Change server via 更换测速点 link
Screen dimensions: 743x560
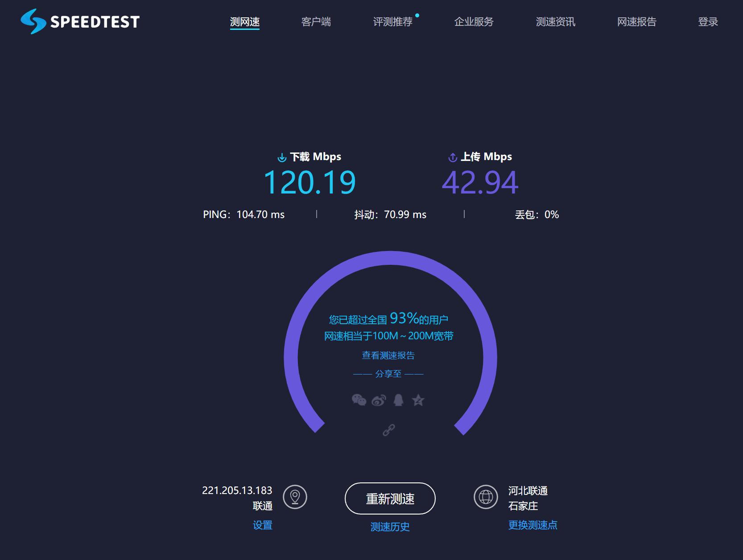tap(532, 525)
